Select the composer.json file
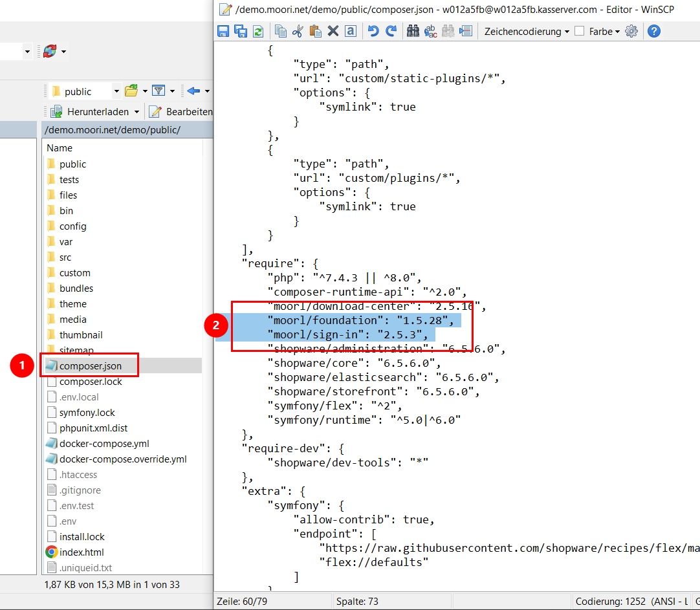Image resolution: width=700 pixels, height=610 pixels. (90, 366)
